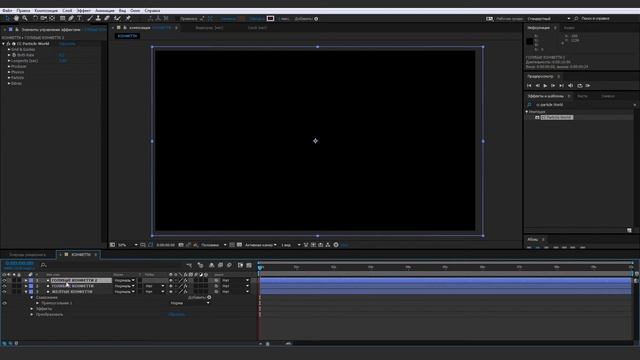Select the Selection arrow tool
This screenshot has width=640, height=360.
7,18
